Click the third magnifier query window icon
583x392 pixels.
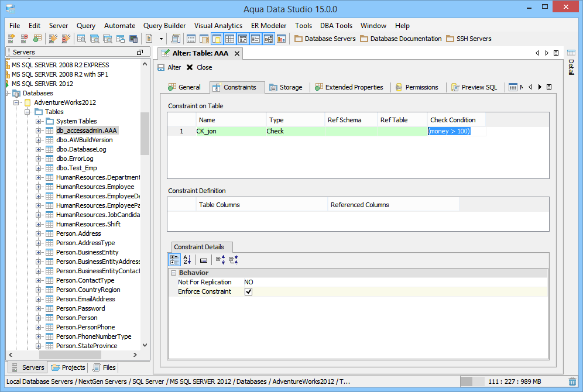click(x=108, y=39)
